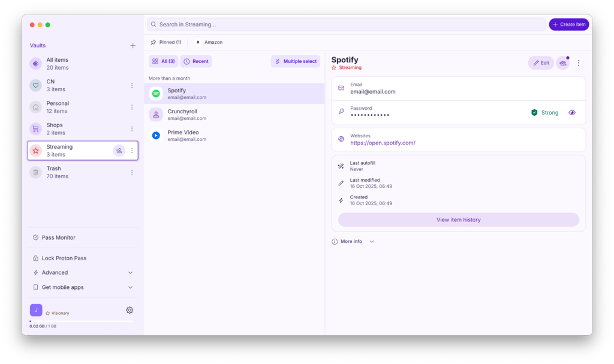This screenshot has height=364, width=614.
Task: Select the CN vault heart icon
Action: coord(35,85)
